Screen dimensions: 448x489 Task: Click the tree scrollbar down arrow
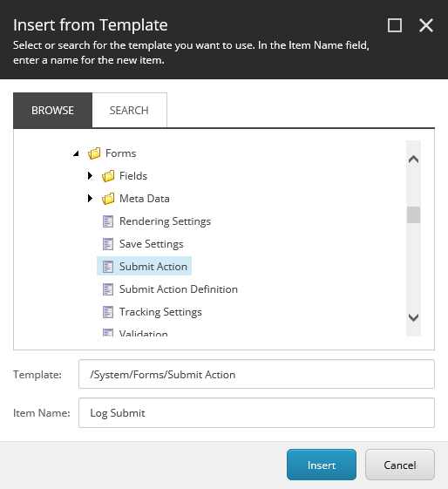[413, 317]
